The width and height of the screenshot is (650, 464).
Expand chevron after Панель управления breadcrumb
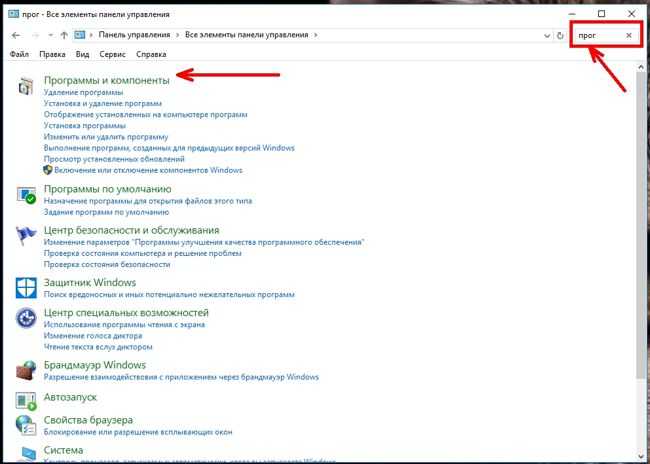(177, 35)
